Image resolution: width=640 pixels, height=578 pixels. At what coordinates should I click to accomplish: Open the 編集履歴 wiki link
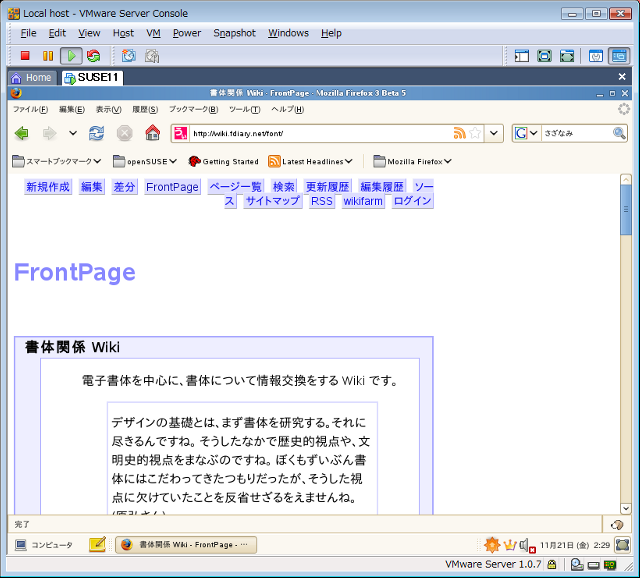(x=382, y=187)
